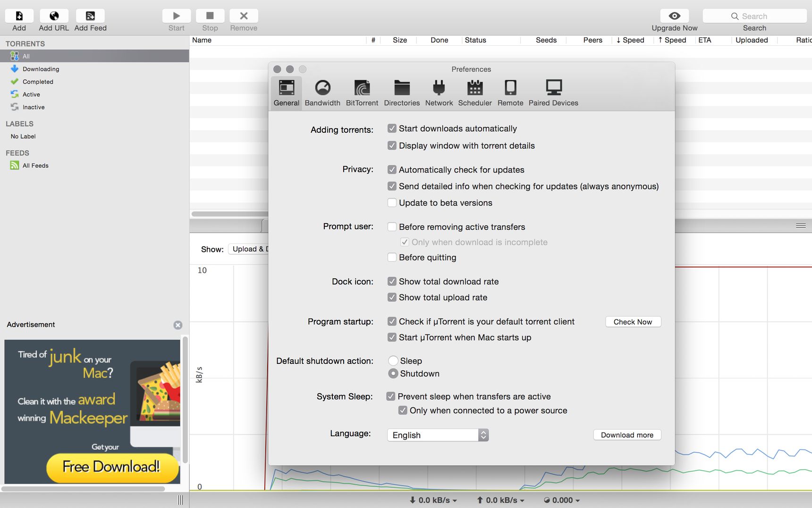Toggle Show total upload rate
This screenshot has height=508, width=812.
pyautogui.click(x=392, y=297)
